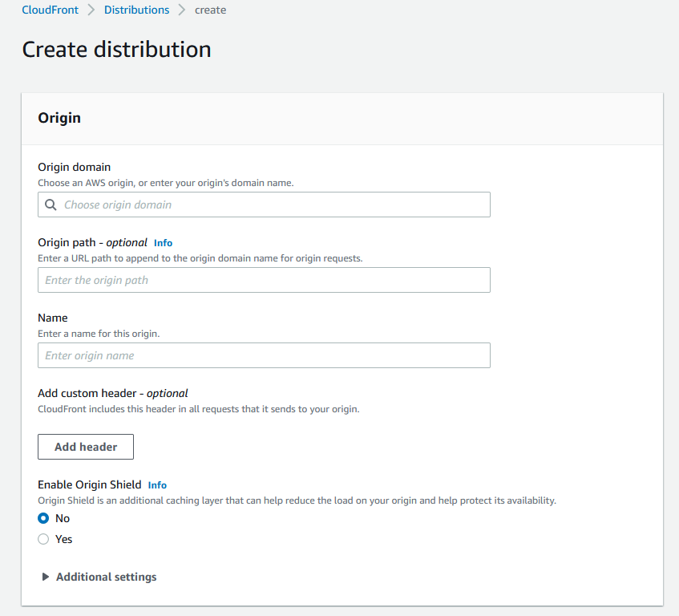Click into the Enter origin name field
Screen dimensions: 679x616
[x=264, y=355]
